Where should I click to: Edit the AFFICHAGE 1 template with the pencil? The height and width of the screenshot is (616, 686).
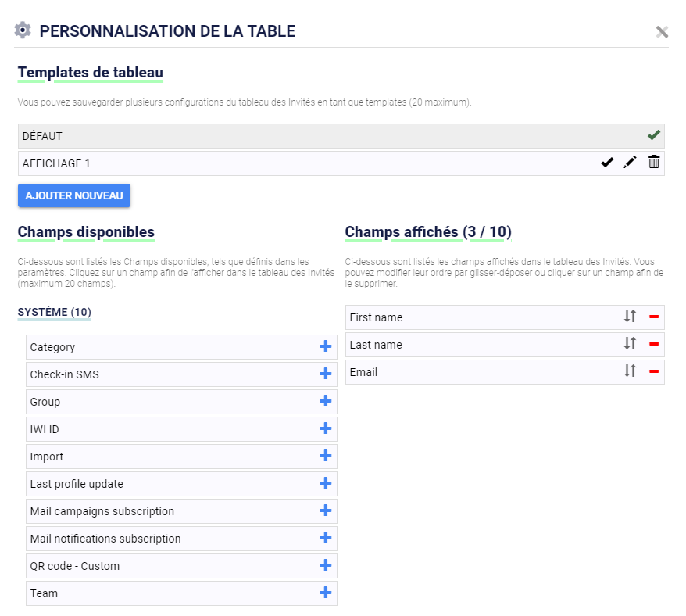[x=630, y=163]
